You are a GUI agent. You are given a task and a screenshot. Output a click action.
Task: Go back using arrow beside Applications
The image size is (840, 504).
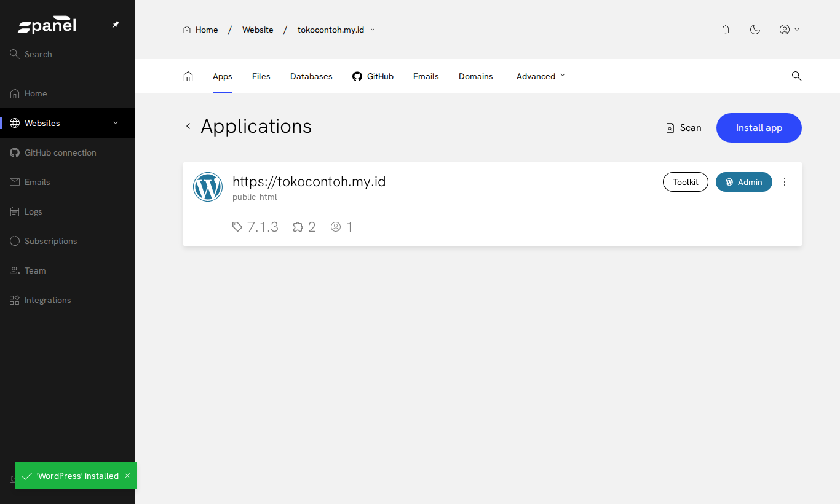click(x=188, y=126)
